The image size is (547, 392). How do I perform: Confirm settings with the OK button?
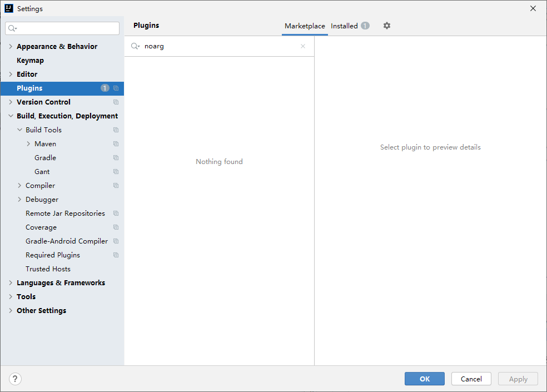click(425, 379)
